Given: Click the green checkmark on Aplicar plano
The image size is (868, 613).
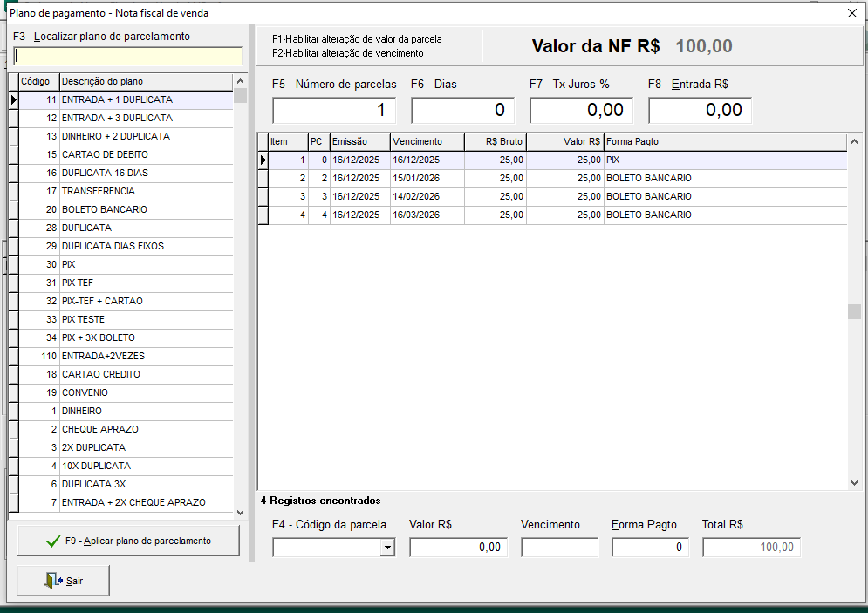Looking at the screenshot, I should tap(53, 541).
